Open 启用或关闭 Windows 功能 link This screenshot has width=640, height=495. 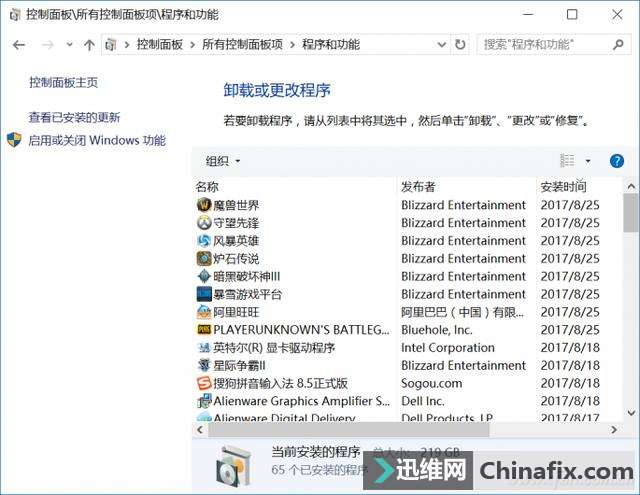pyautogui.click(x=97, y=140)
